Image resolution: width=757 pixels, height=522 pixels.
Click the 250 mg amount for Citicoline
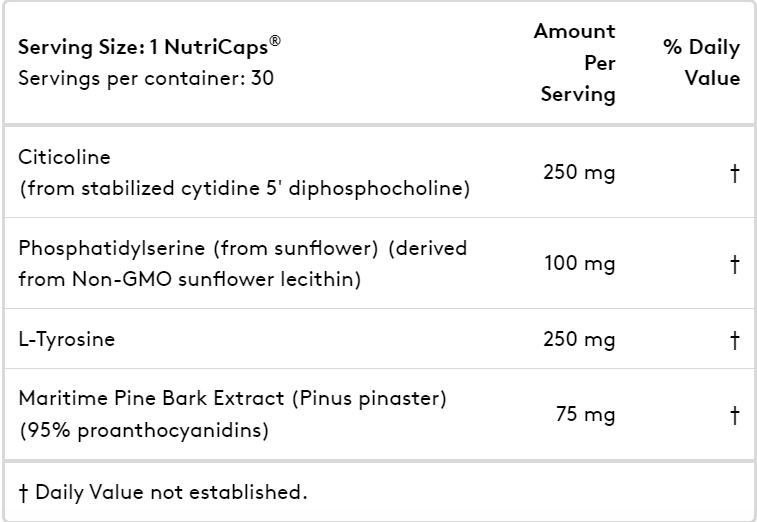point(579,172)
